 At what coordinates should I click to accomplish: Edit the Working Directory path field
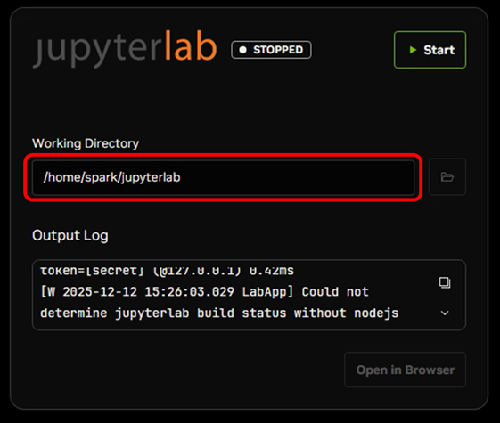point(223,177)
